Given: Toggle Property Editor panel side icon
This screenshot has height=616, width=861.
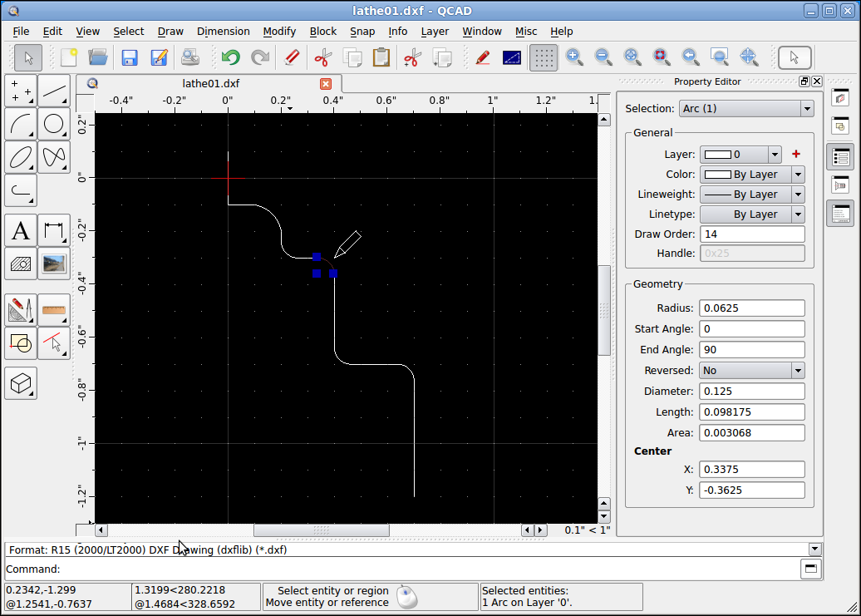Looking at the screenshot, I should click(840, 158).
